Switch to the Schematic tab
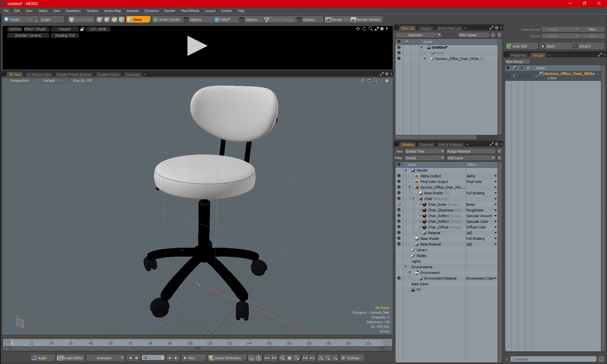This screenshot has width=607, height=364. [133, 75]
